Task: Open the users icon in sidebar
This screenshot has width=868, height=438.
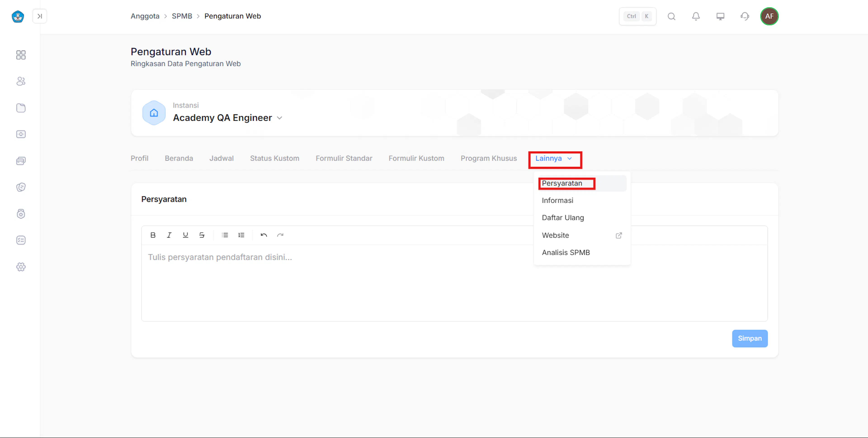Action: [x=21, y=81]
